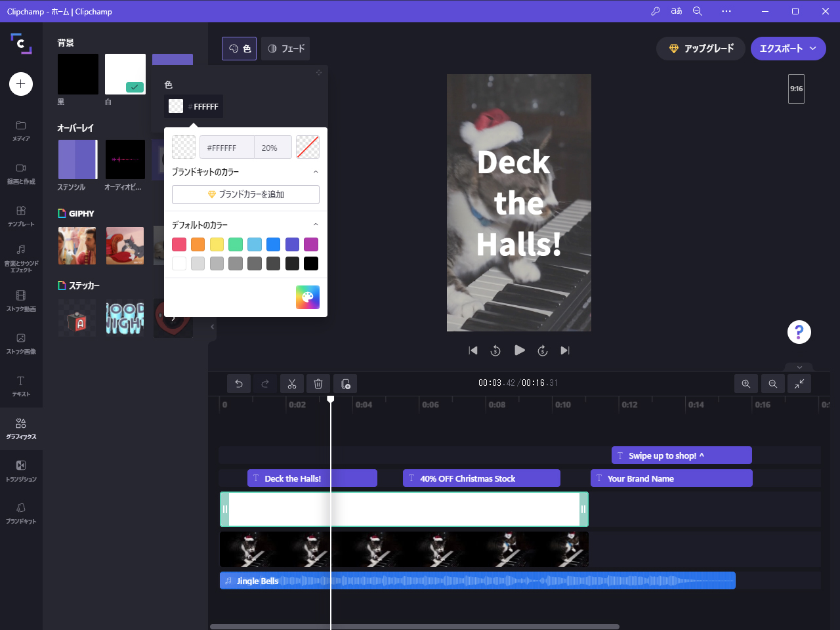
Task: Delete selected clip with trash icon
Action: tap(318, 384)
